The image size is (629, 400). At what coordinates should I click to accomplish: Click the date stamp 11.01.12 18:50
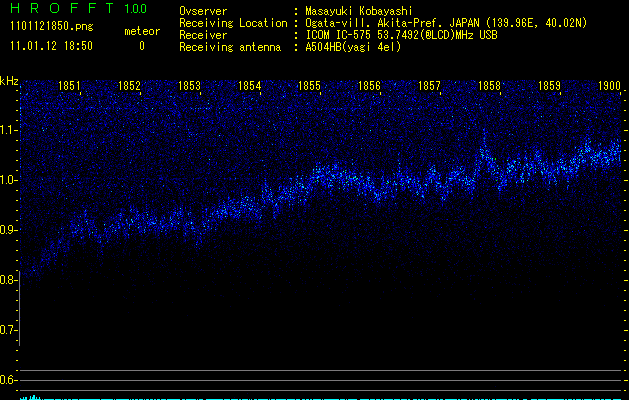coord(51,46)
